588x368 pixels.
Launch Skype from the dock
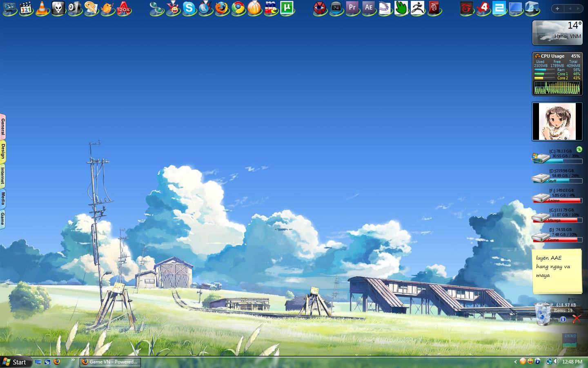189,8
